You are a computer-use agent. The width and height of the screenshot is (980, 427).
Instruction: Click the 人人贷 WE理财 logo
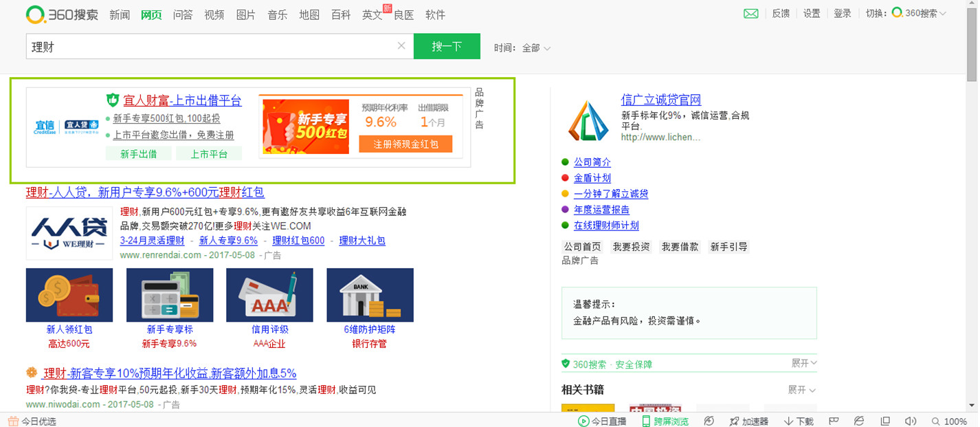(69, 233)
